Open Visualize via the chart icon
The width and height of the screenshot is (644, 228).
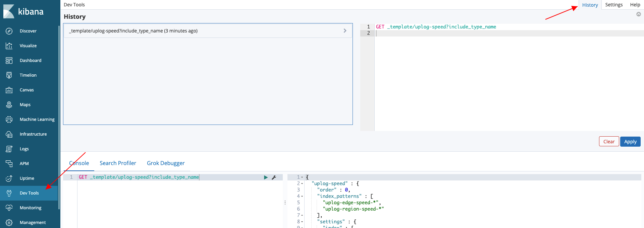tap(9, 46)
